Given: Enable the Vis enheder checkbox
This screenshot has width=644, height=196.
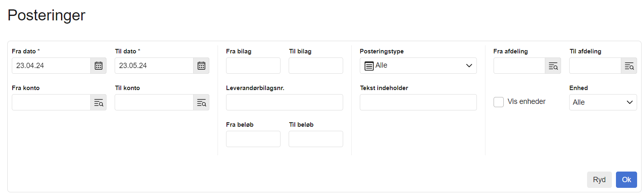Looking at the screenshot, I should pyautogui.click(x=498, y=102).
